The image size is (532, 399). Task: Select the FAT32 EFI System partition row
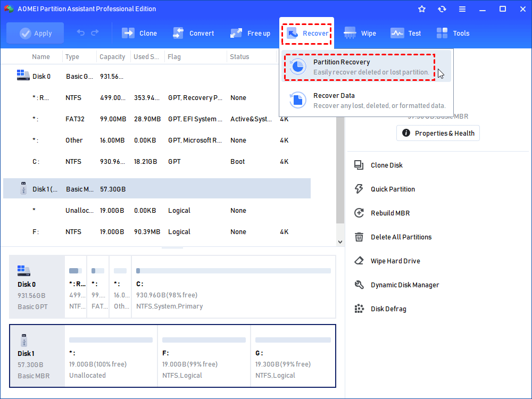(157, 119)
